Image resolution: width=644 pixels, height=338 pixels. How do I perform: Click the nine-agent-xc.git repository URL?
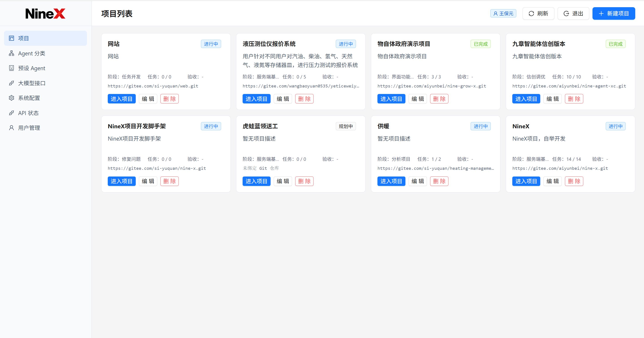569,86
